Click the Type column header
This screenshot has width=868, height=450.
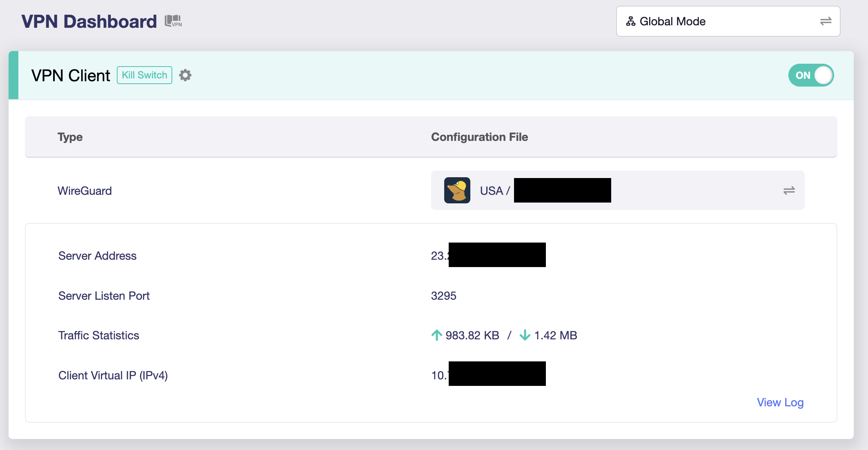coord(70,137)
